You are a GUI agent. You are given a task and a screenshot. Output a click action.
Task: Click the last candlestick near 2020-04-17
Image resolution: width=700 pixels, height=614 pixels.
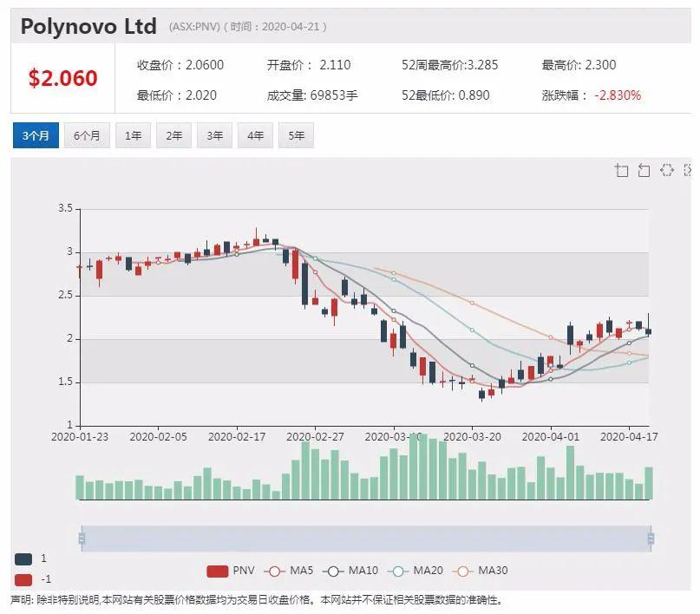648,331
